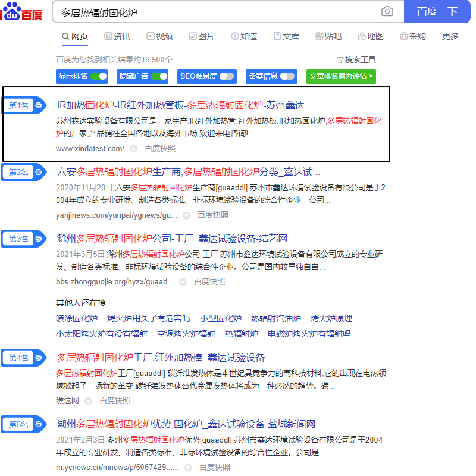Image resolution: width=476 pixels, height=476 pixels.
Task: Open 百度快照 for 瞧这网 result
Action: point(115,400)
